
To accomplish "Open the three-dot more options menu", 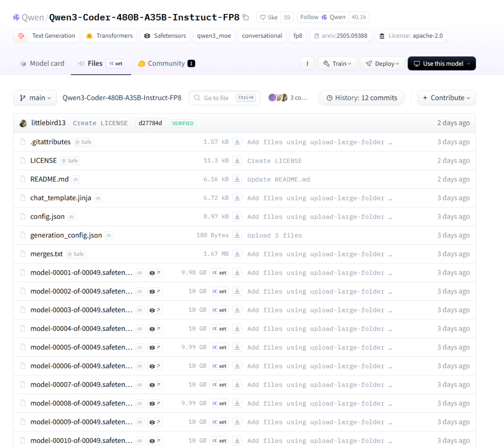I will 307,63.
